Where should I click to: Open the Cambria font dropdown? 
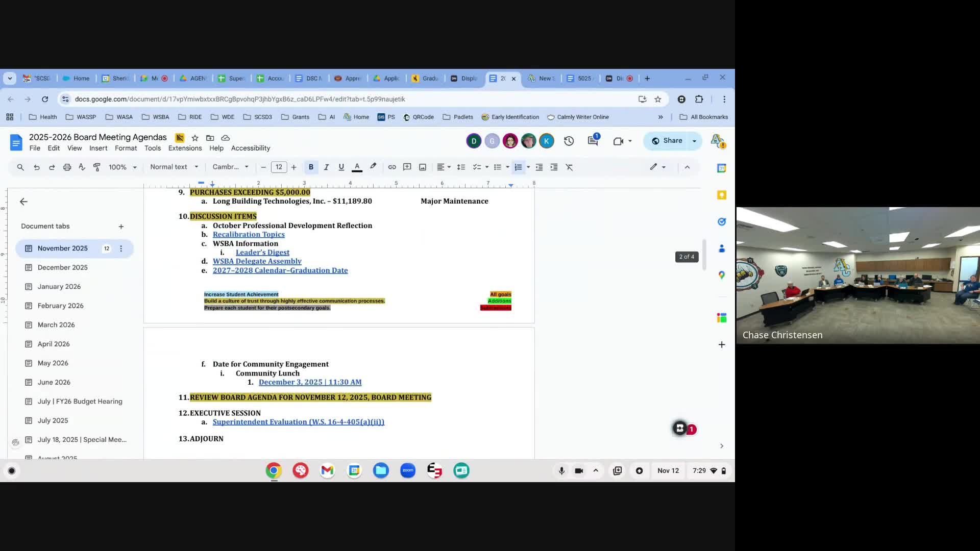230,167
